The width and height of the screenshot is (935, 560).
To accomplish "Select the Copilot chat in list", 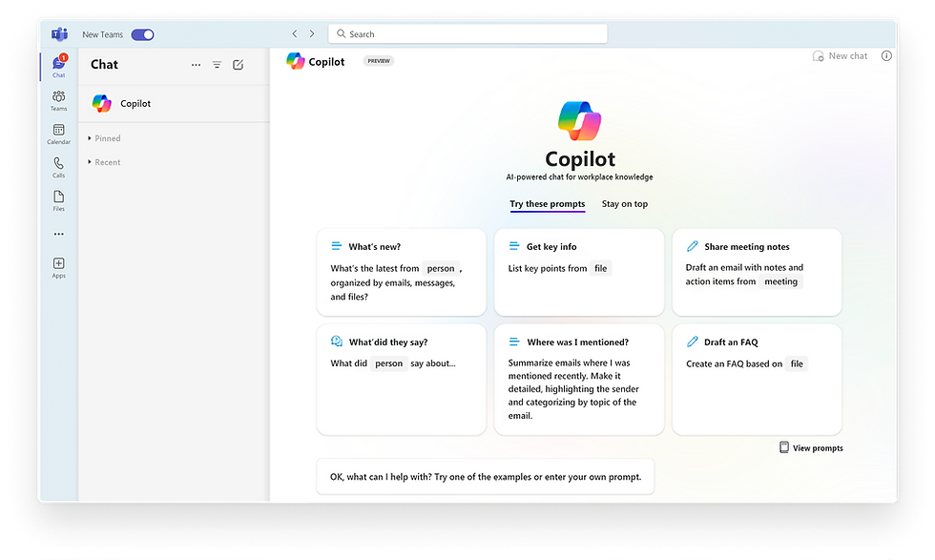I will tap(174, 104).
